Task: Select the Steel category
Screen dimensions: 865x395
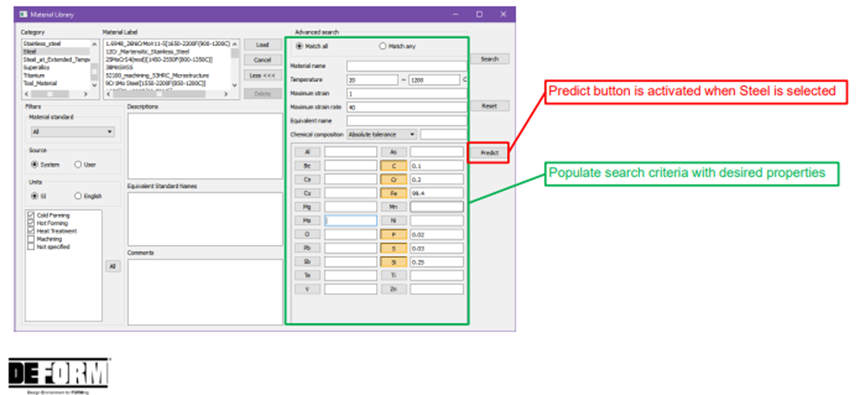Action: pos(55,51)
